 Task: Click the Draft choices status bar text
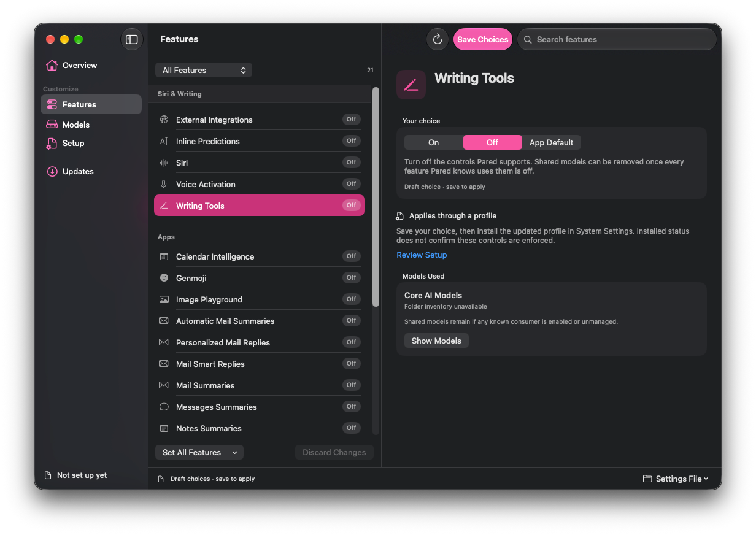[212, 479]
